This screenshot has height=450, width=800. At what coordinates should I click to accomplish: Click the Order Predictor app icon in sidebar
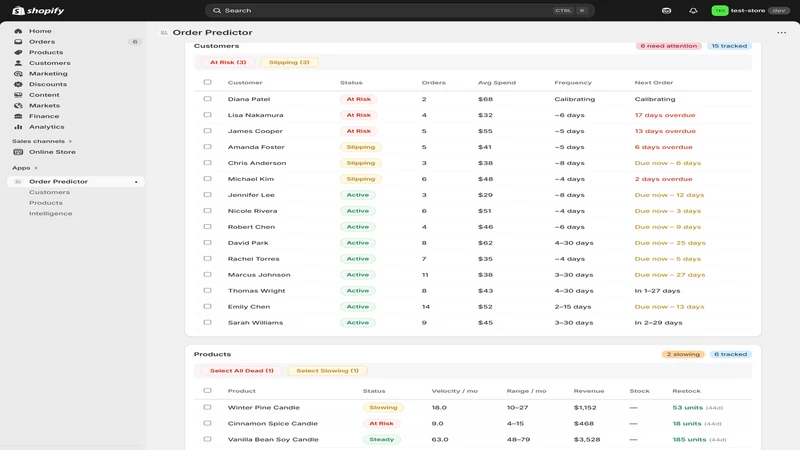coord(18,182)
